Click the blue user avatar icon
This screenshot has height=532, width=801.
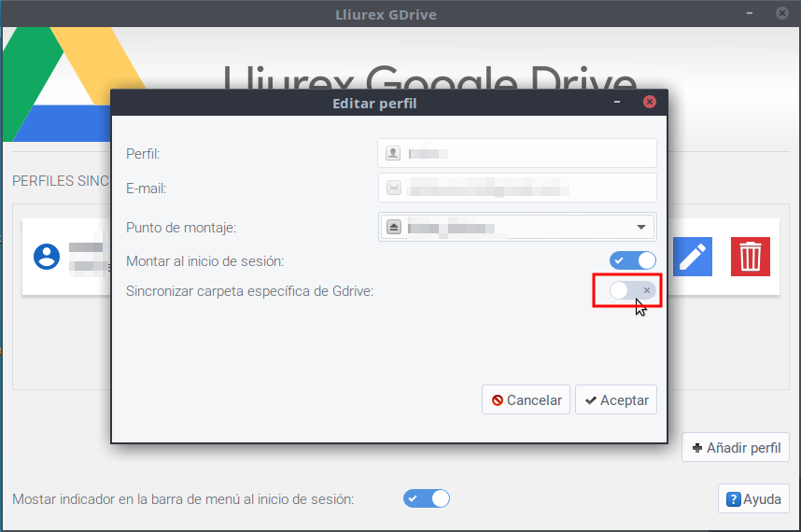[x=47, y=257]
